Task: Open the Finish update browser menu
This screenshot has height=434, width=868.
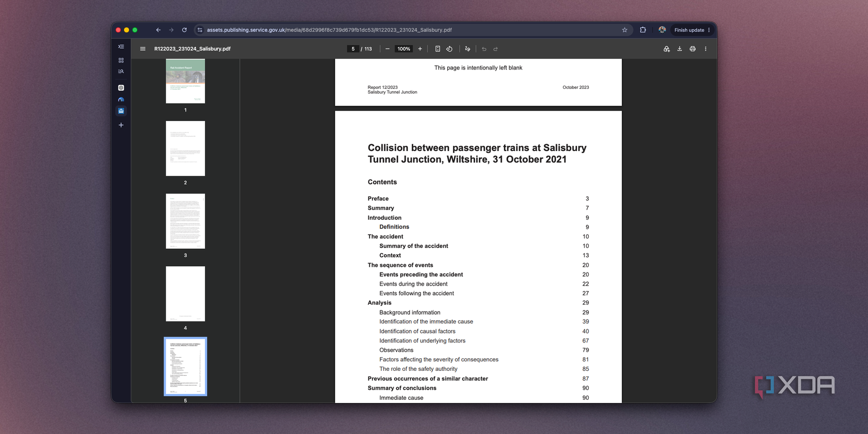Action: coord(692,30)
